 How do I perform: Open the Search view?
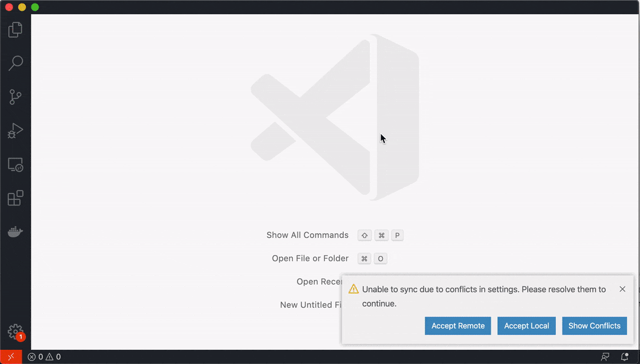pos(15,63)
